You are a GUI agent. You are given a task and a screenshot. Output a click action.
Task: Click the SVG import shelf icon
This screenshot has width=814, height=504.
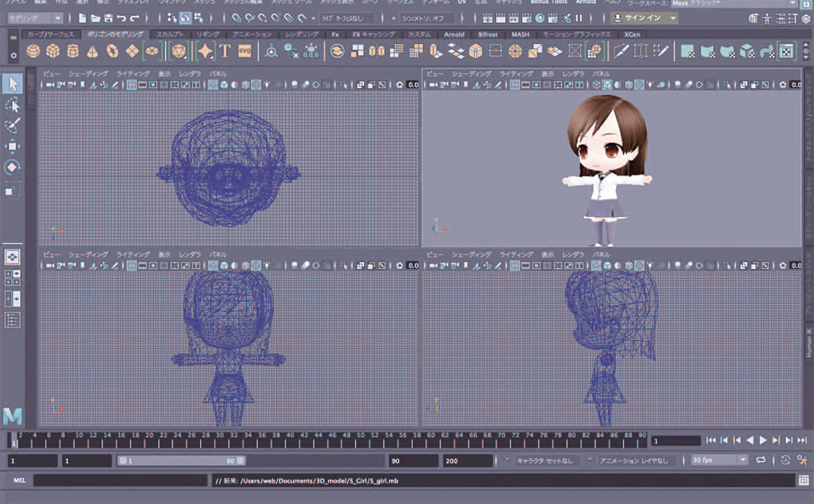pyautogui.click(x=245, y=51)
